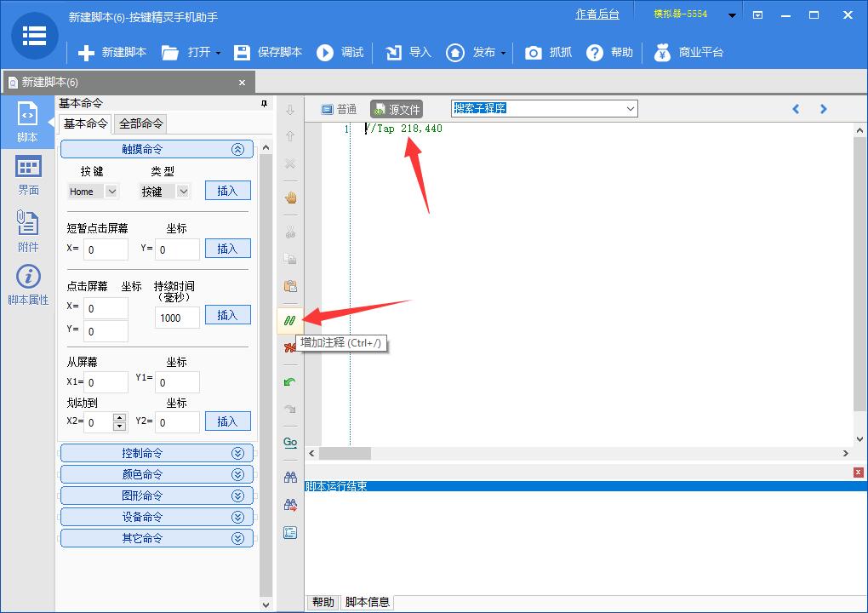868x613 pixels.
Task: Expand the 控制命令 section
Action: [x=157, y=453]
